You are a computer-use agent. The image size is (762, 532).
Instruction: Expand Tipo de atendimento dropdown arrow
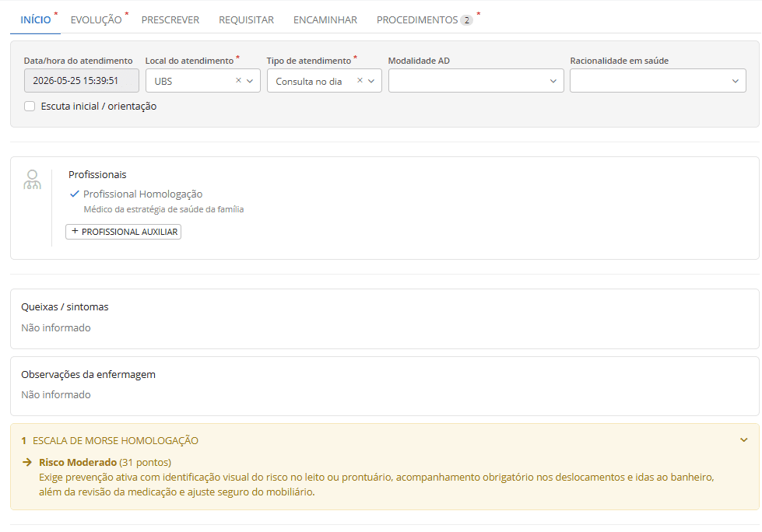[x=372, y=81]
